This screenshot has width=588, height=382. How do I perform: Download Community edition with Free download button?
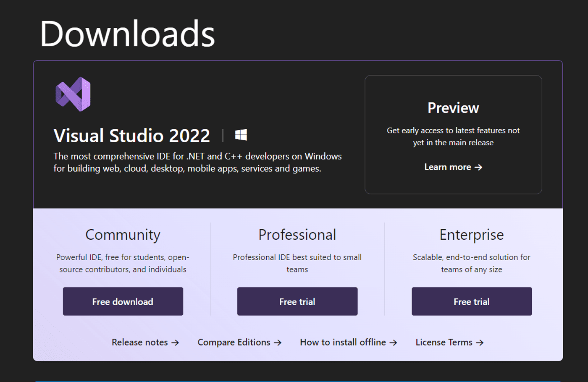pos(123,301)
